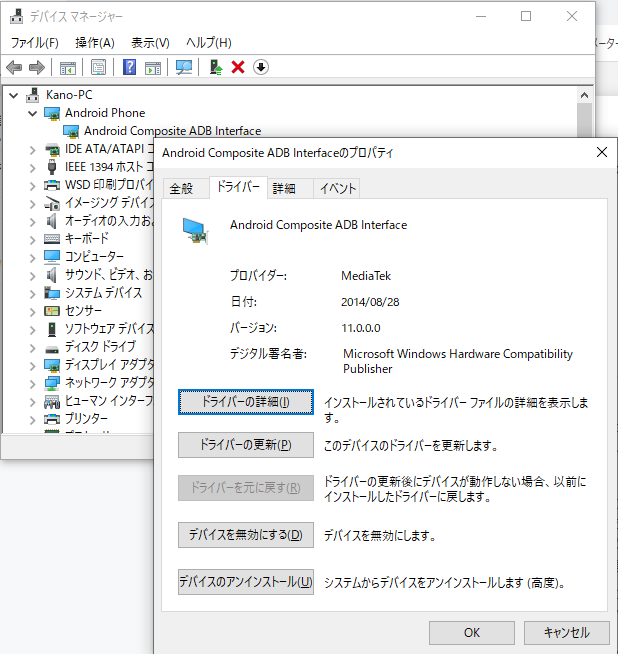Click the Device Manager title bar icon
Viewport: 618px width, 654px height.
pos(17,16)
